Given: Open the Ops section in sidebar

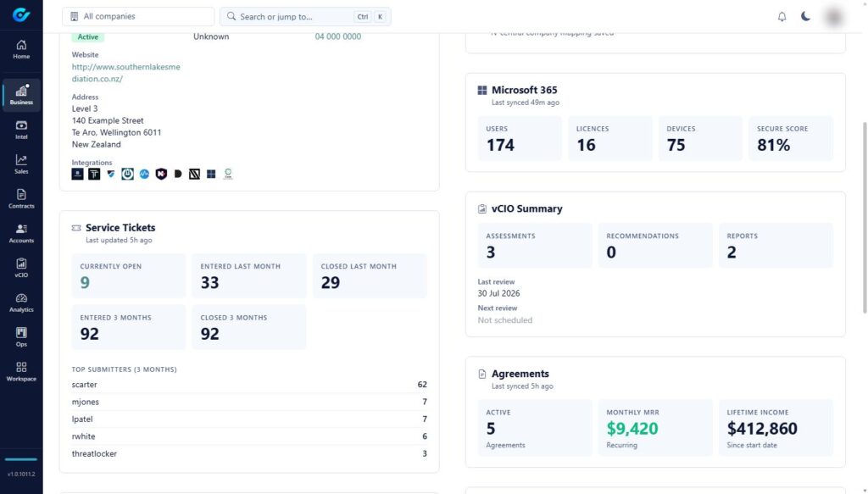Looking at the screenshot, I should click(21, 337).
